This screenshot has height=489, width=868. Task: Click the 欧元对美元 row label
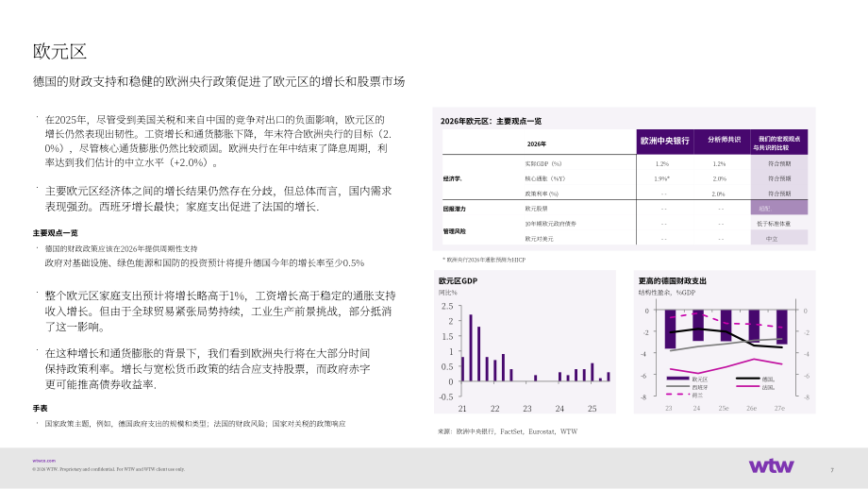pos(539,239)
